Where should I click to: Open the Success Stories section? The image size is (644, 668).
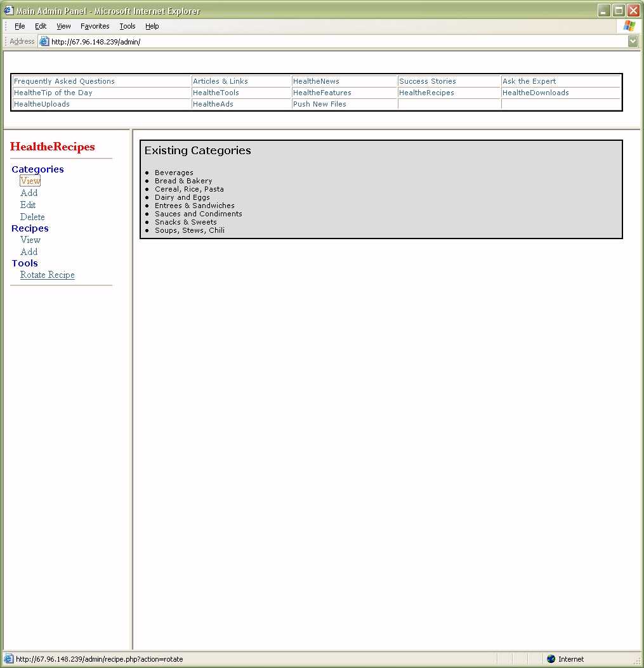428,81
